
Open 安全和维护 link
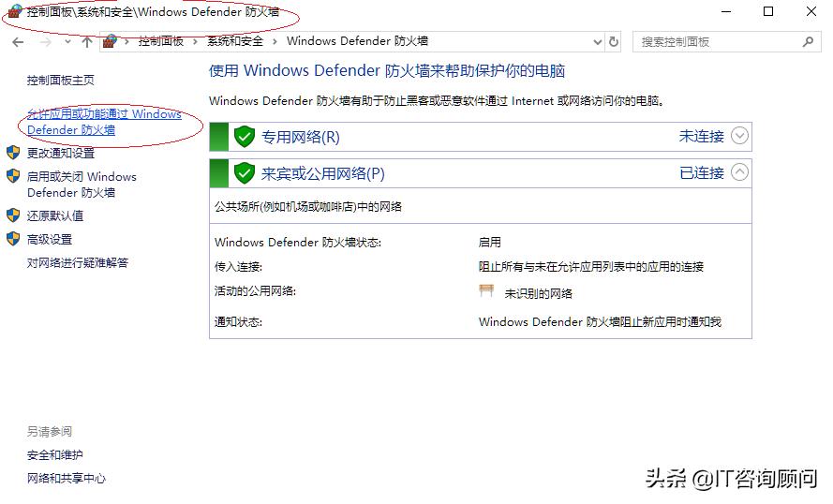[54, 455]
